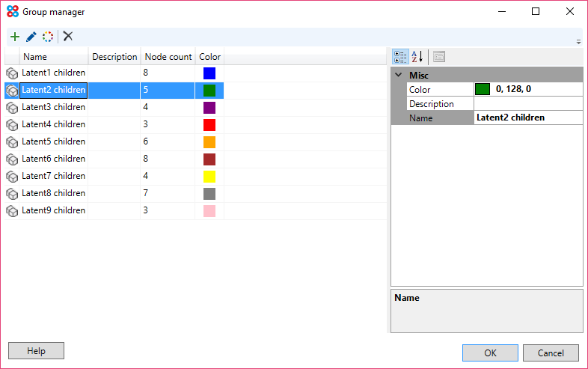Click the green Color property value

click(x=527, y=89)
